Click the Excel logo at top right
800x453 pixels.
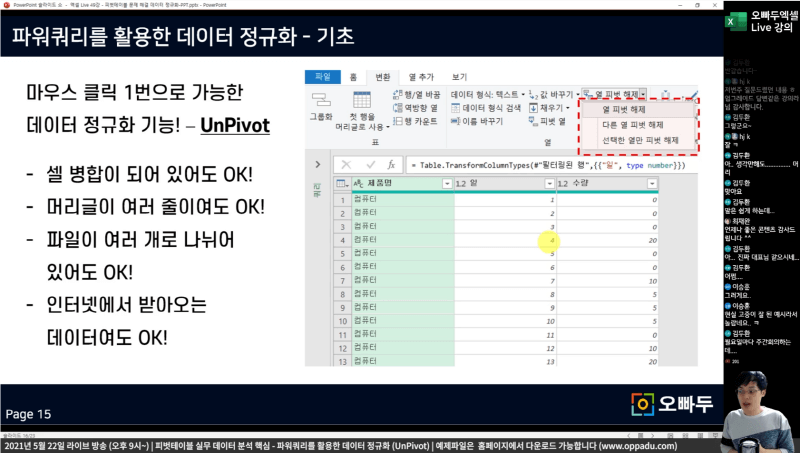(735, 22)
